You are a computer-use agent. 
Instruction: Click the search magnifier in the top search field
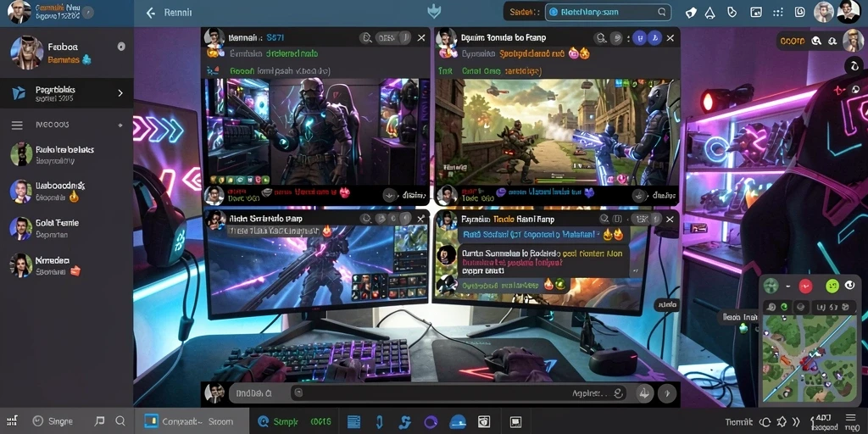point(661,12)
